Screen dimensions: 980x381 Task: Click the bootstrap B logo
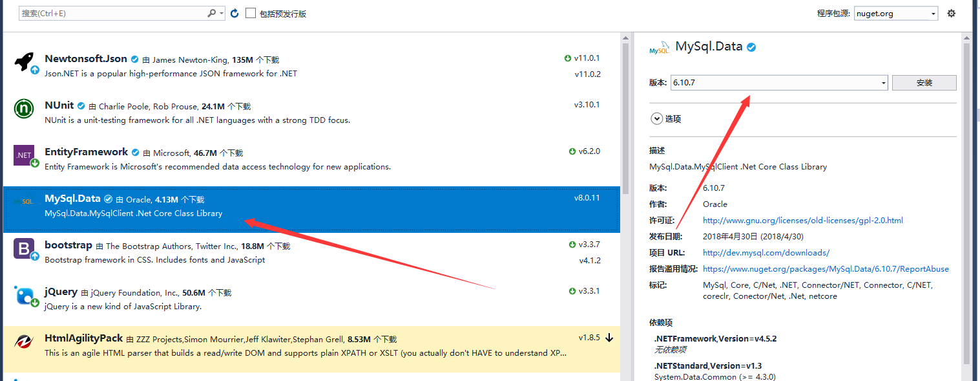point(24,249)
